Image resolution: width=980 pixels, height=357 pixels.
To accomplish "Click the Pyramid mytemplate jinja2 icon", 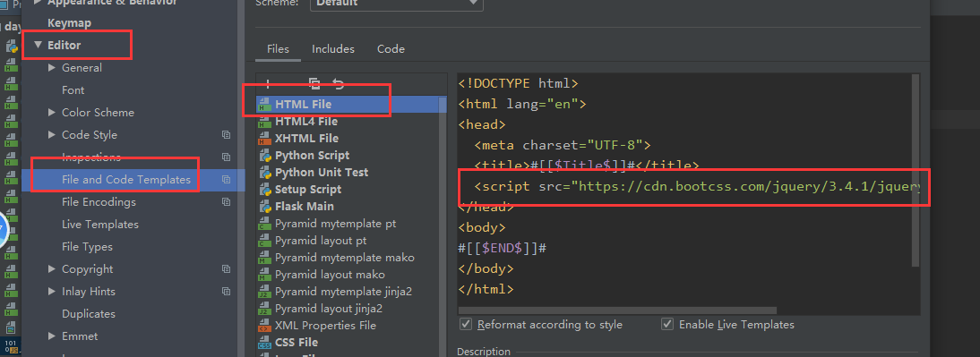I will pos(264,292).
